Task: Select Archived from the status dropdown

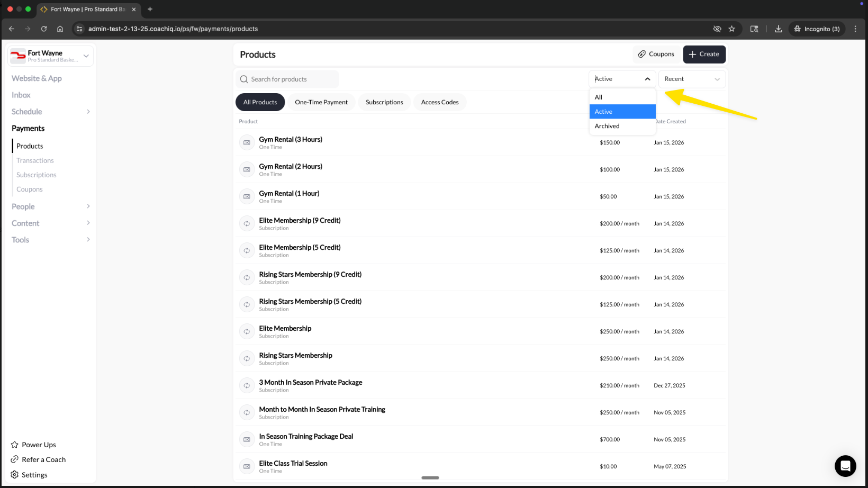Action: [x=607, y=126]
